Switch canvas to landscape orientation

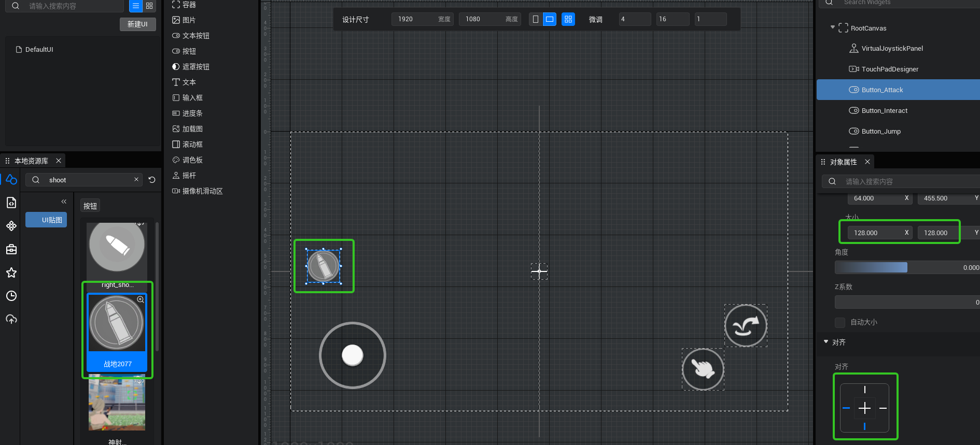pyautogui.click(x=550, y=19)
